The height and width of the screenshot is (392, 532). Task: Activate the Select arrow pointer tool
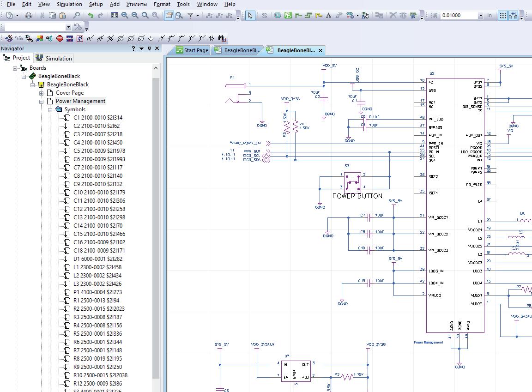(250, 15)
